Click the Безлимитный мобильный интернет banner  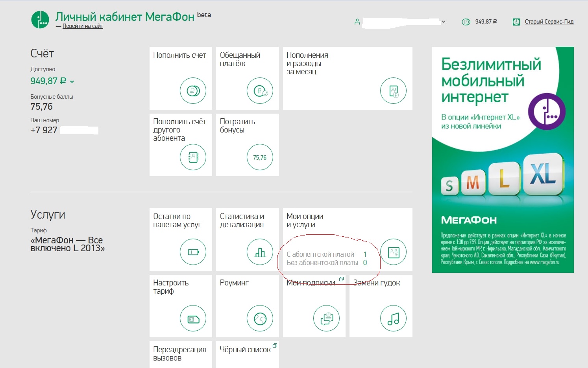pos(503,160)
